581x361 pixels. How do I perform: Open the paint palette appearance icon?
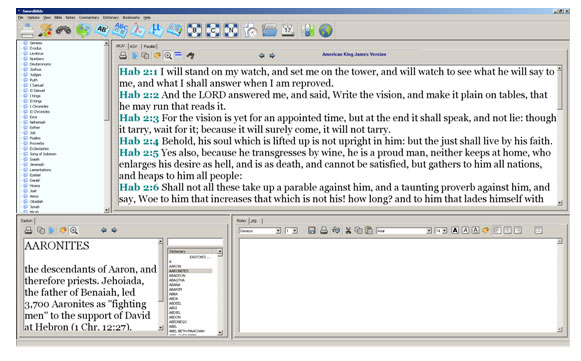coord(45,30)
